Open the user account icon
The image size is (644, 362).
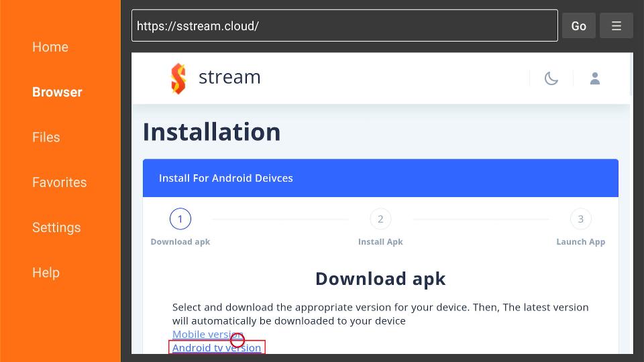coord(595,78)
